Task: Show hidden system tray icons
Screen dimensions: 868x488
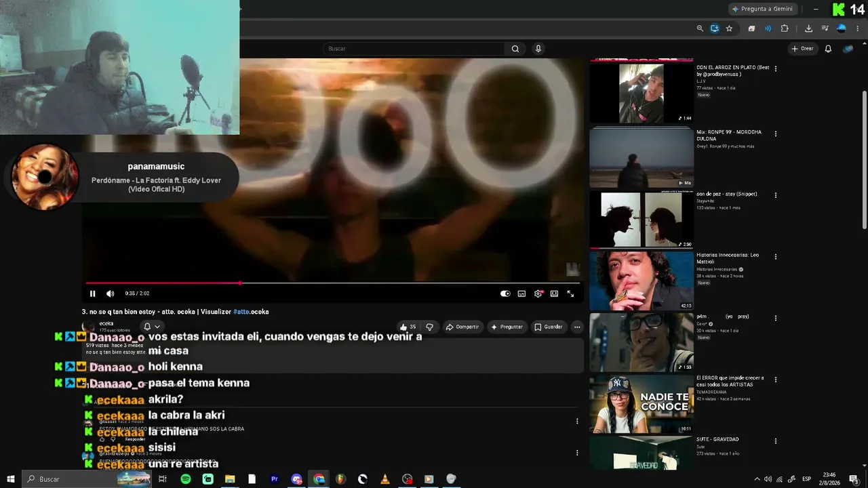Action: [x=757, y=479]
